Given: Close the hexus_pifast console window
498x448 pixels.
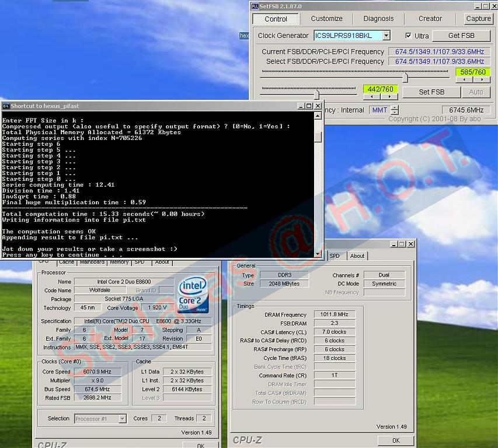Looking at the screenshot, I should (x=318, y=106).
